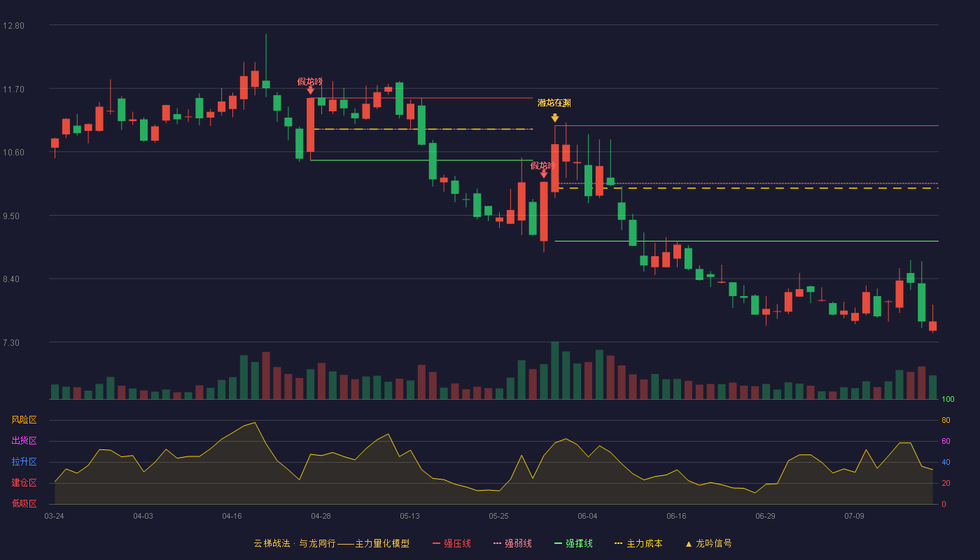This screenshot has width=980, height=560.
Task: Select the 拉升区 zone label
Action: click(24, 462)
